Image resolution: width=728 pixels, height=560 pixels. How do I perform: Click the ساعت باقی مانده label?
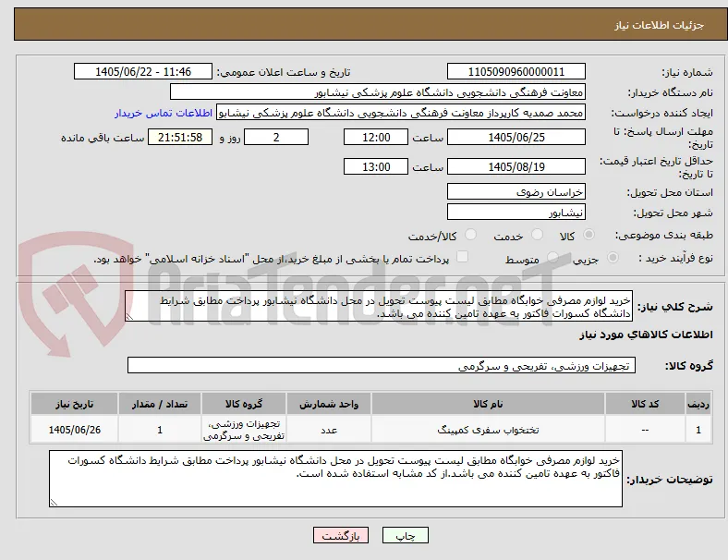tap(103, 138)
